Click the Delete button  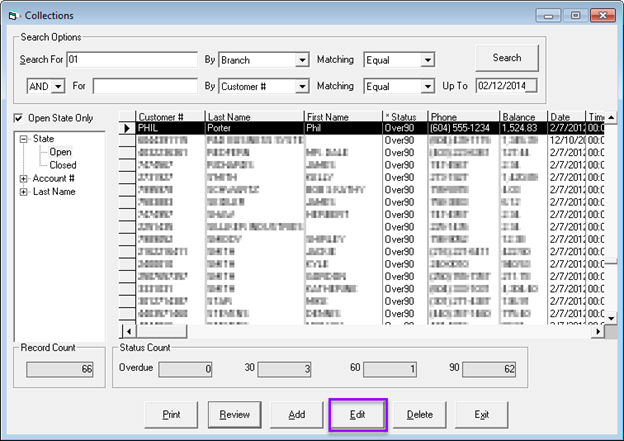(x=420, y=415)
